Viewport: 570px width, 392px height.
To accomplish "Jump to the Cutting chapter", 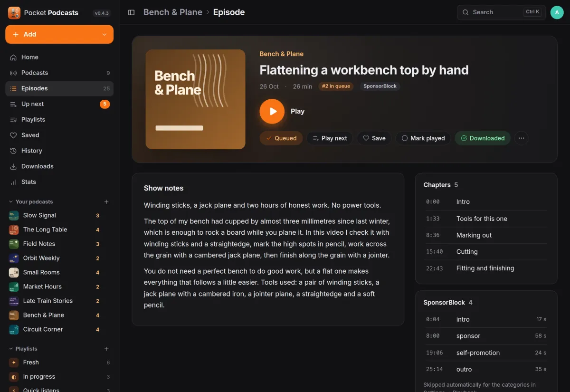I will tap(486, 252).
